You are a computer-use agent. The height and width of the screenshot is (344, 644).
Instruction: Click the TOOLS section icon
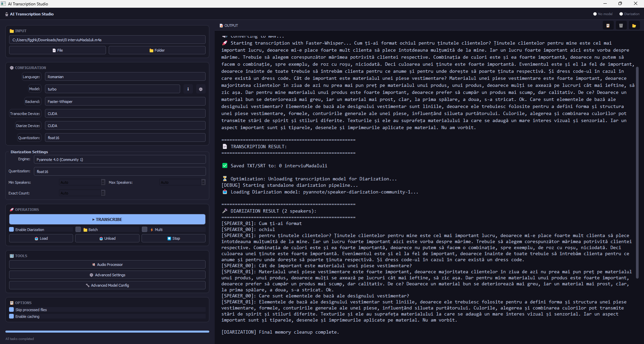pos(12,256)
